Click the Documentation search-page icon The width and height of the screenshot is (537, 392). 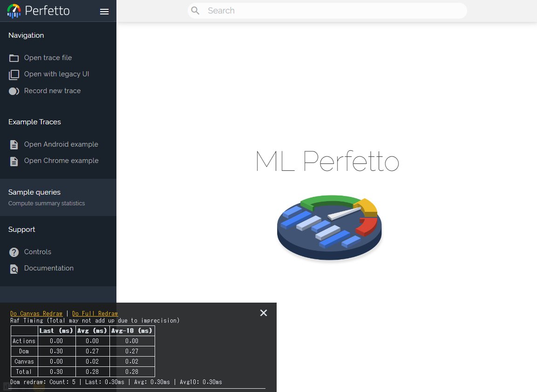(x=14, y=270)
